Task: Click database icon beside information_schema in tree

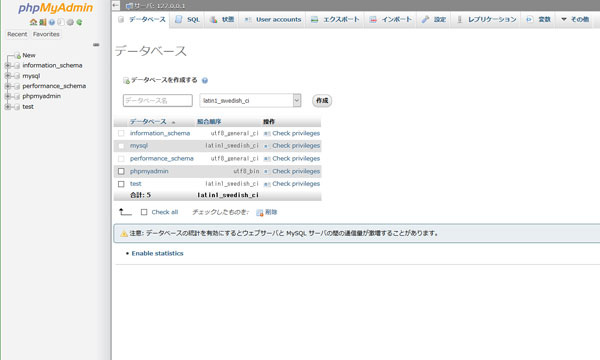Action: 17,65
